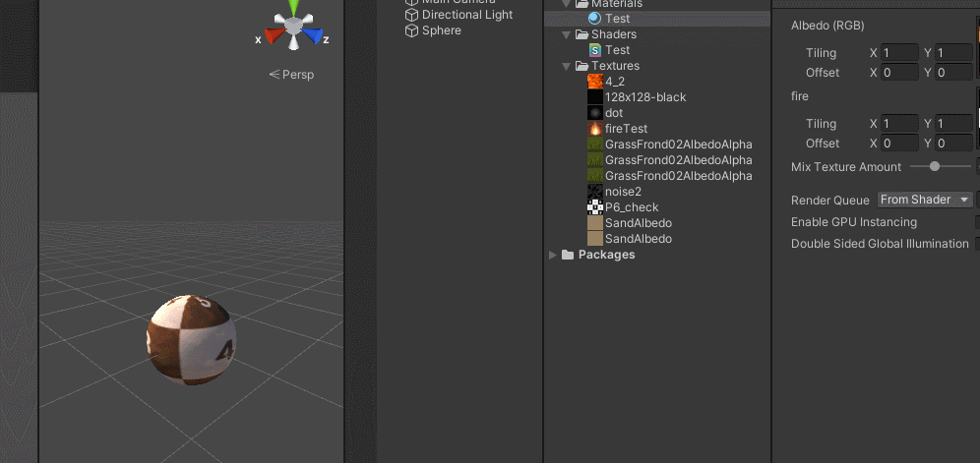Click the Albedo Tiling X input field
Viewport: 980px width, 463px height.
coord(899,53)
